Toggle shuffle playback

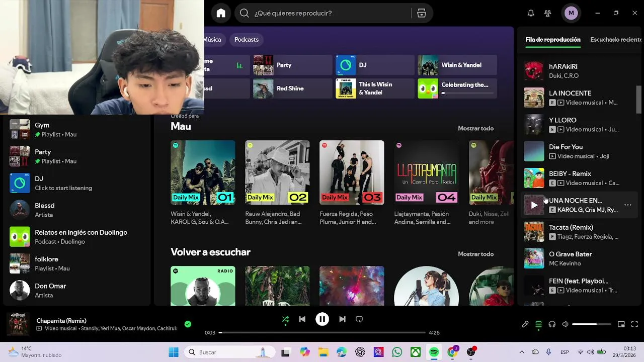point(285,319)
